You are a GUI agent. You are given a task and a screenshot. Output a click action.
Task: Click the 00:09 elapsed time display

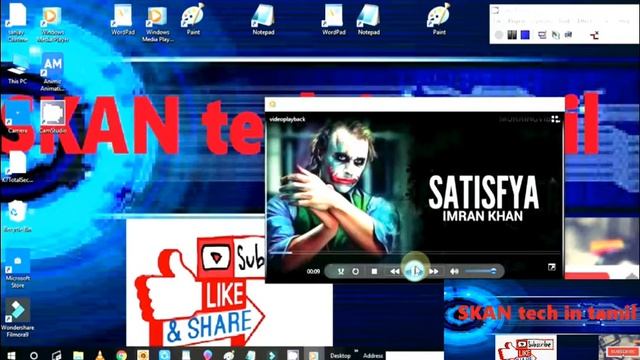point(313,271)
